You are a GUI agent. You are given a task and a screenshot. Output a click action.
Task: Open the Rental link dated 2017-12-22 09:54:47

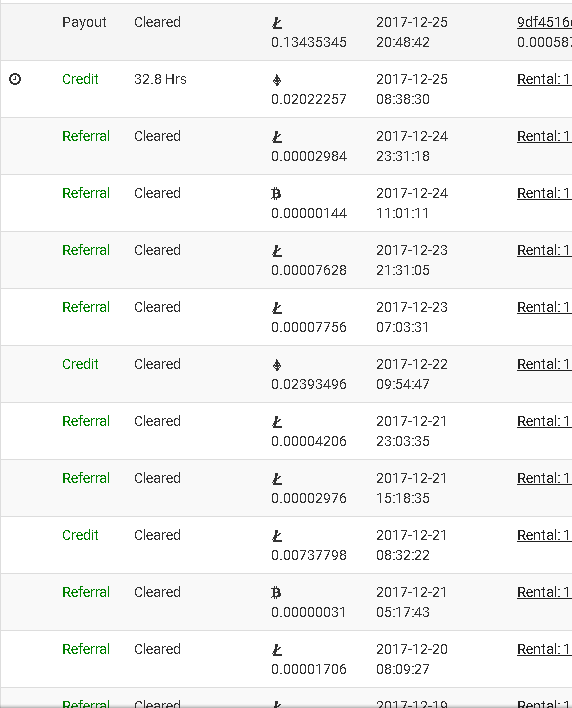[x=544, y=364]
